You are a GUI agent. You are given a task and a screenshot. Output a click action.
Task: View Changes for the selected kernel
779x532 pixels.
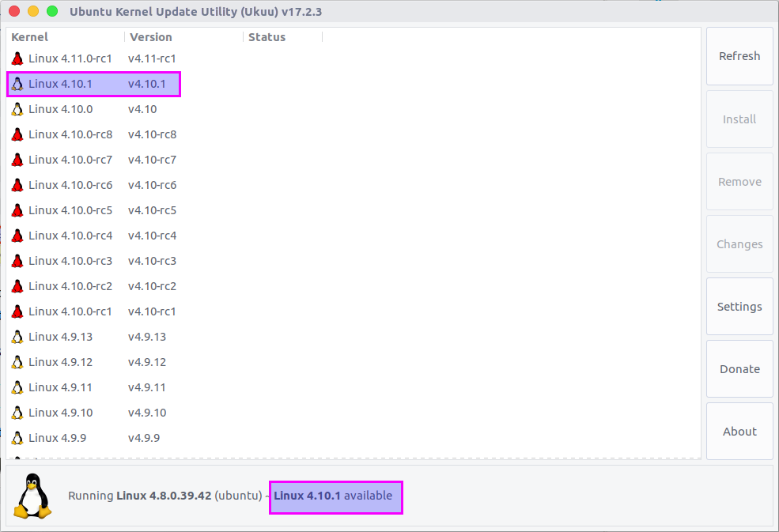coord(739,244)
